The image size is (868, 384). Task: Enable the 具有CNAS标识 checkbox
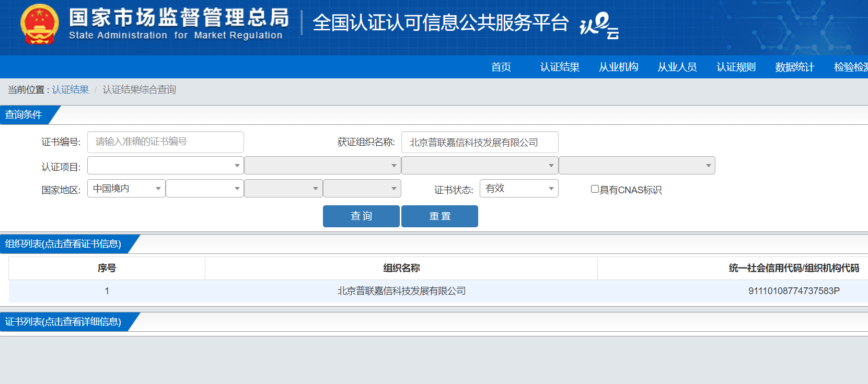pyautogui.click(x=595, y=189)
